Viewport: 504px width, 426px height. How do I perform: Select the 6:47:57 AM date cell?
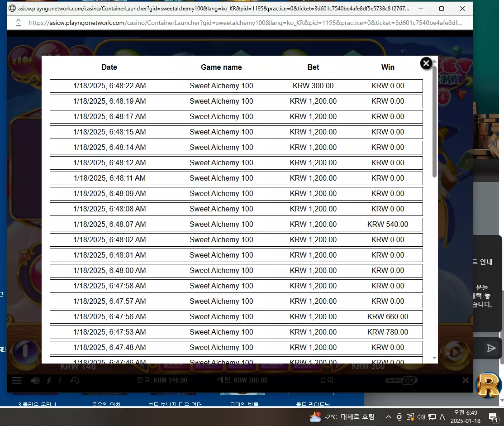109,302
